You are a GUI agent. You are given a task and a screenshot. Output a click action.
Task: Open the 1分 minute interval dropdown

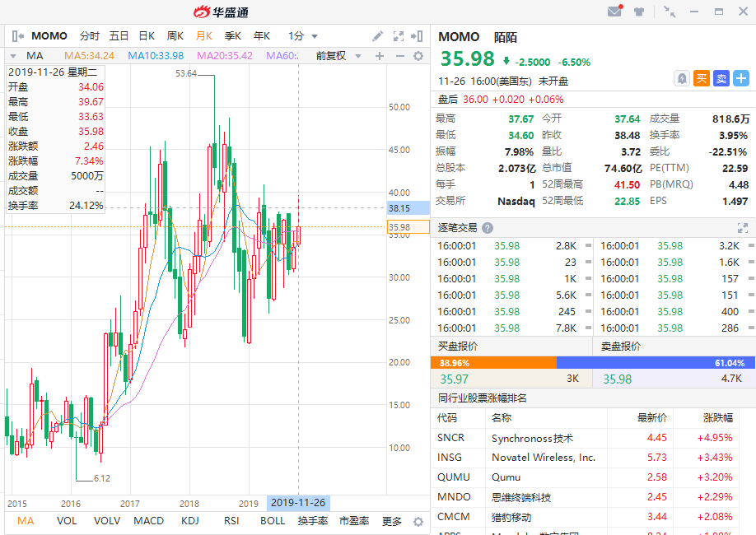(x=302, y=36)
